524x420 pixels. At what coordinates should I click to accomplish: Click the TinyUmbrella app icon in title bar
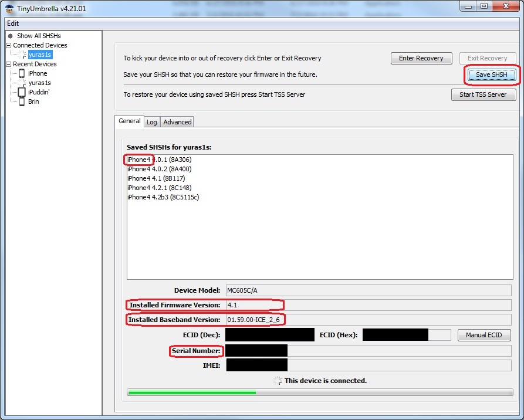pyautogui.click(x=9, y=9)
